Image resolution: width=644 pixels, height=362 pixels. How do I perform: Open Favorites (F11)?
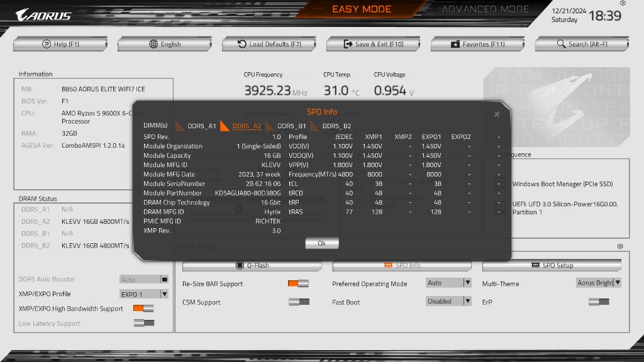coord(478,44)
